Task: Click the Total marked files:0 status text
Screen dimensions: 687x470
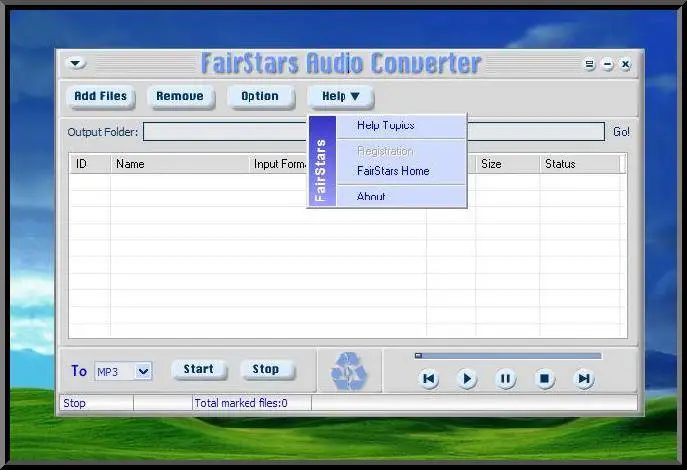Action: [x=241, y=403]
